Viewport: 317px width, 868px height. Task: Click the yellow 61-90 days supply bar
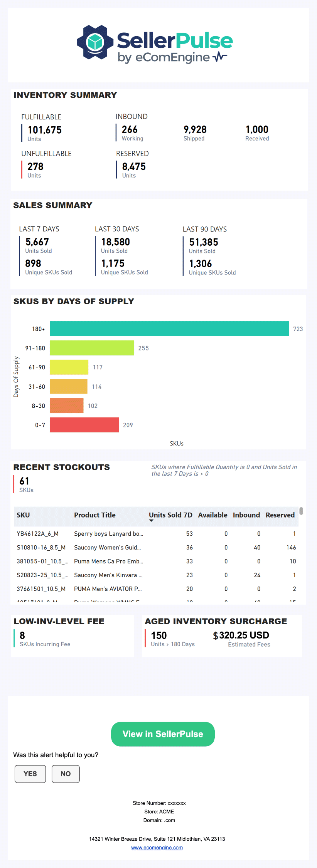[x=69, y=367]
